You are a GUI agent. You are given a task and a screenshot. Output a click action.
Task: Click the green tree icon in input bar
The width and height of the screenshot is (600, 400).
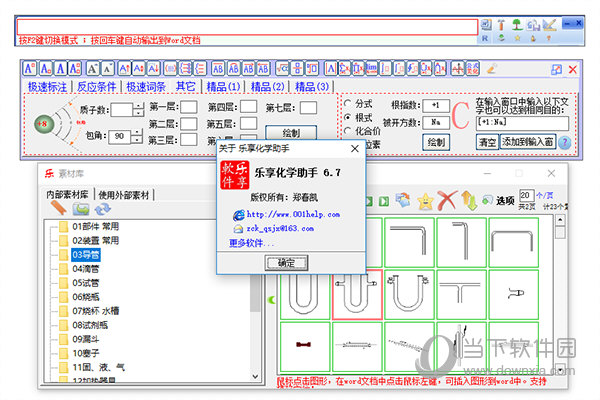[x=517, y=25]
